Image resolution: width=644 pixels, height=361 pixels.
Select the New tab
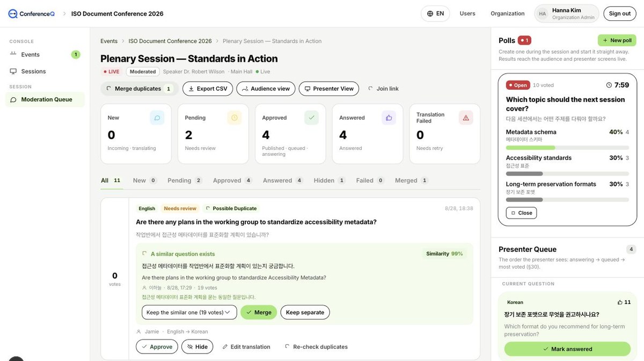tap(145, 180)
